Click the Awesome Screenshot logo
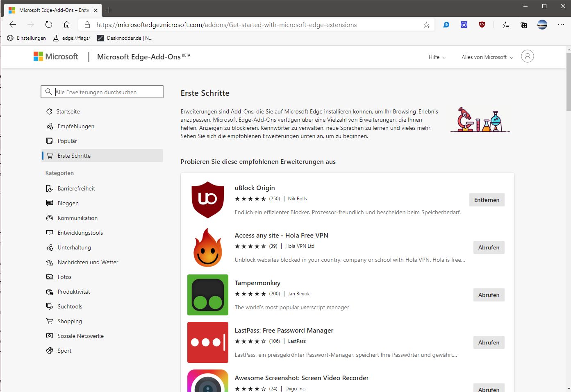571x392 pixels. click(208, 381)
